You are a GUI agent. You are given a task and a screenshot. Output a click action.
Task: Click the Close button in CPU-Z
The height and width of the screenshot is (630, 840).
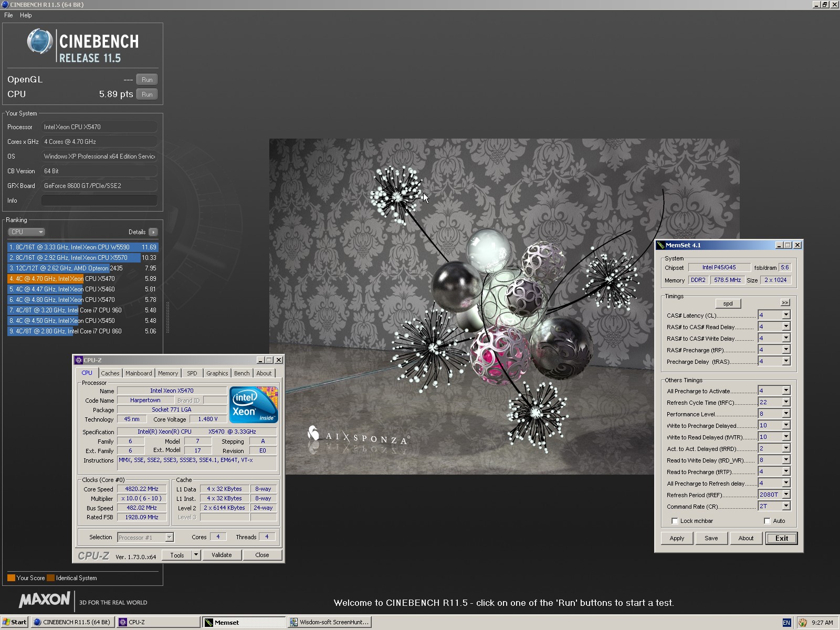[x=262, y=555]
